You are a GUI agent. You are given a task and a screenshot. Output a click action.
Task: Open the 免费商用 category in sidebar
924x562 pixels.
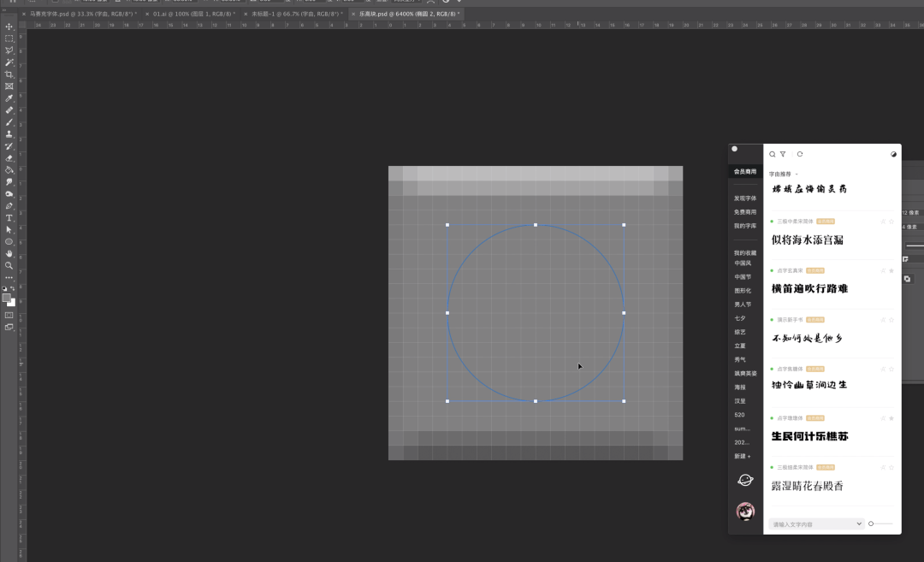pyautogui.click(x=745, y=212)
